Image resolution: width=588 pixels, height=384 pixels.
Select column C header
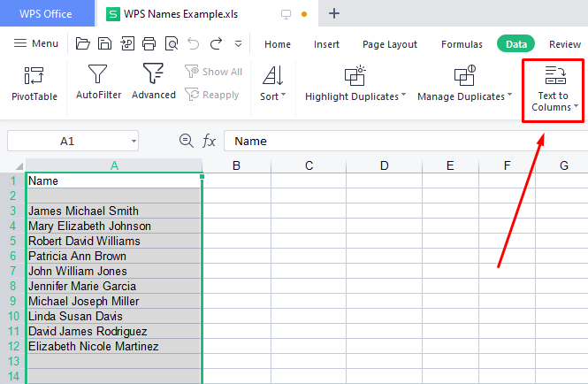tap(309, 165)
